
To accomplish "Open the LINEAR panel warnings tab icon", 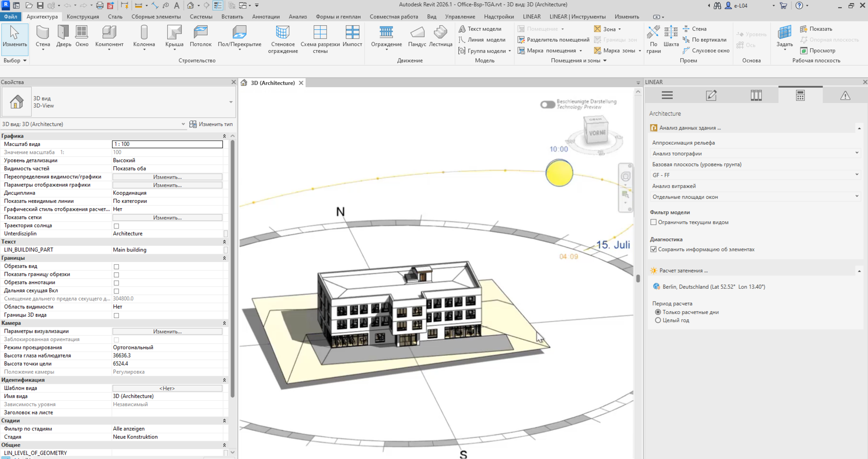I will point(845,95).
